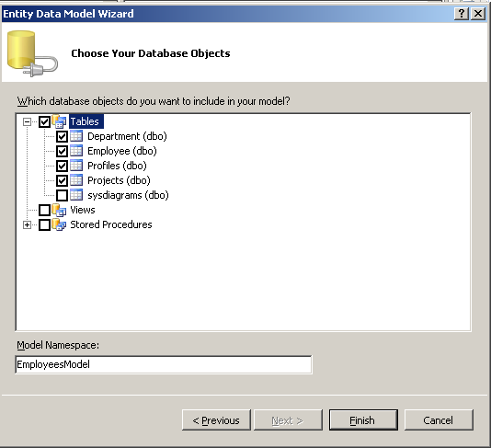This screenshot has width=491, height=448.
Task: Click the Finish button
Action: coord(363,420)
